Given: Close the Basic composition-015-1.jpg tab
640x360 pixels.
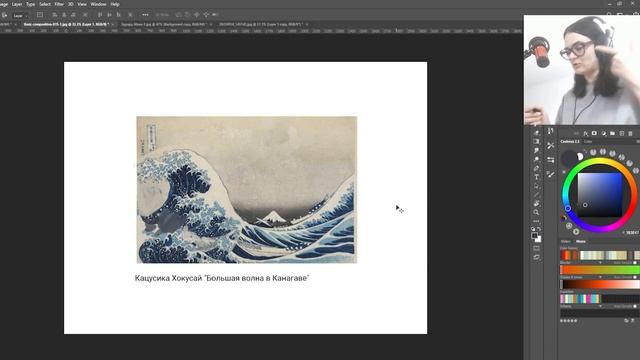Looking at the screenshot, I should pyautogui.click(x=113, y=24).
